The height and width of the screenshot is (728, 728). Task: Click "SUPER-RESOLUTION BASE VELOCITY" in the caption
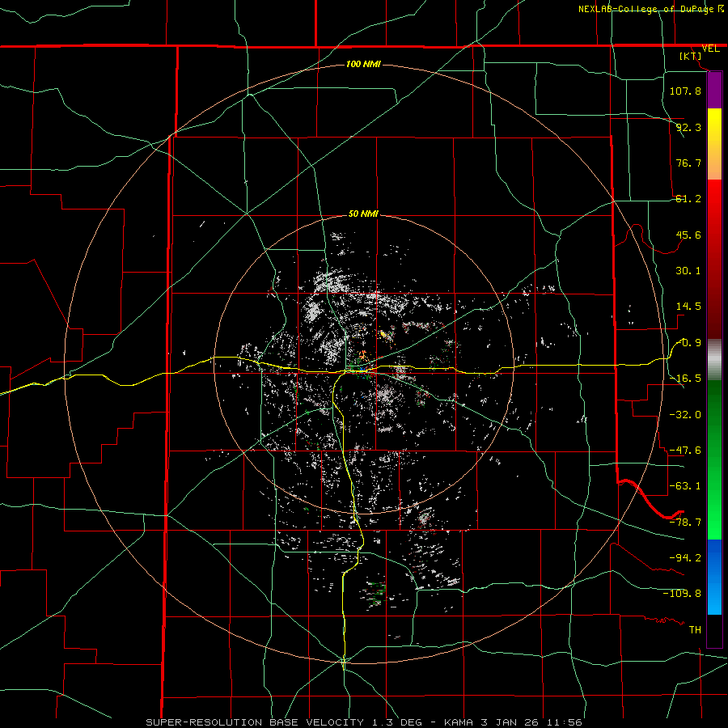click(x=255, y=722)
